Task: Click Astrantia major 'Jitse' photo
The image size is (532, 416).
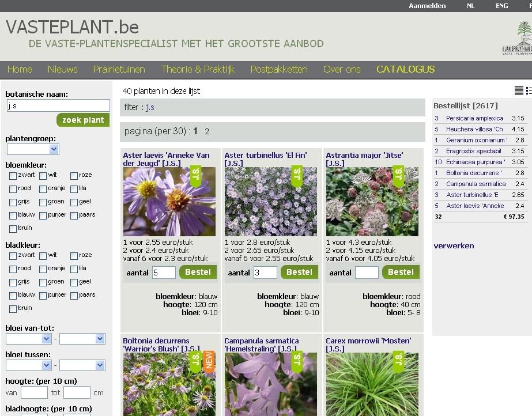Action: [x=372, y=202]
